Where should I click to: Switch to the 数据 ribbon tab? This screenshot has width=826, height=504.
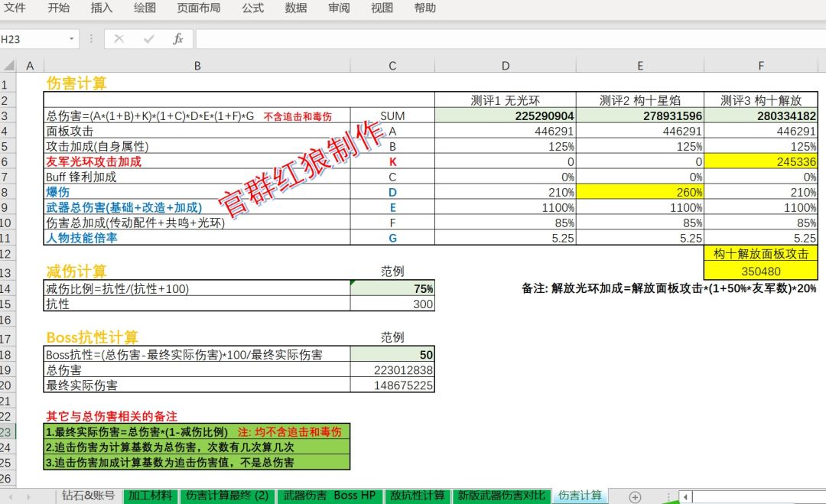click(296, 8)
